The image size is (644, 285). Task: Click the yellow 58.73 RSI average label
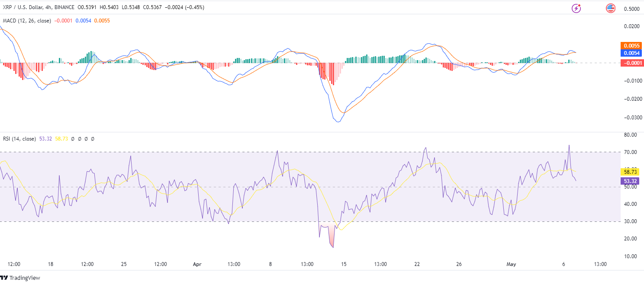pos(629,172)
